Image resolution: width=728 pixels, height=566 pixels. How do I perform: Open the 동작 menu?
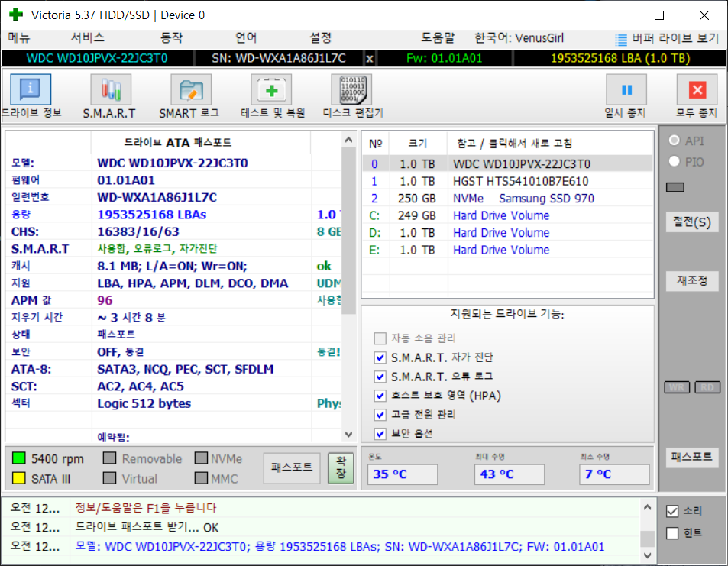(x=171, y=37)
